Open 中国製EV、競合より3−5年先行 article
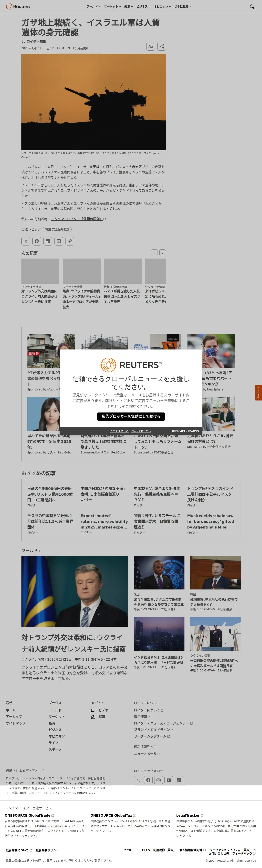This screenshot has width=262, height=868. point(157,494)
